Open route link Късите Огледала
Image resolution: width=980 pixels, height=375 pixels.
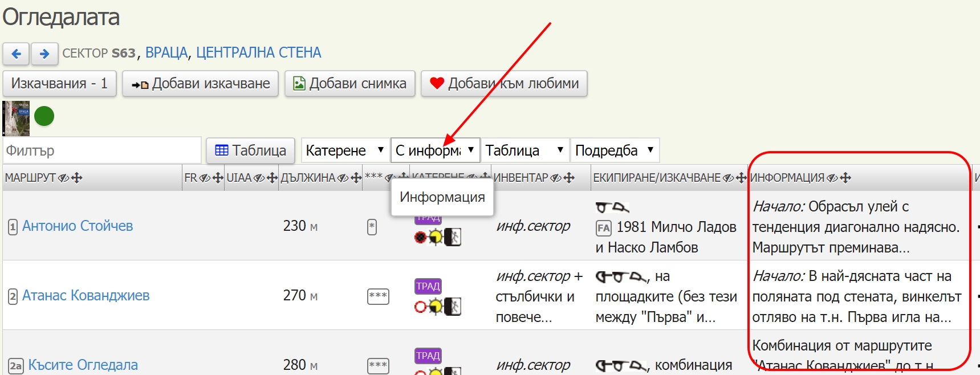[83, 365]
